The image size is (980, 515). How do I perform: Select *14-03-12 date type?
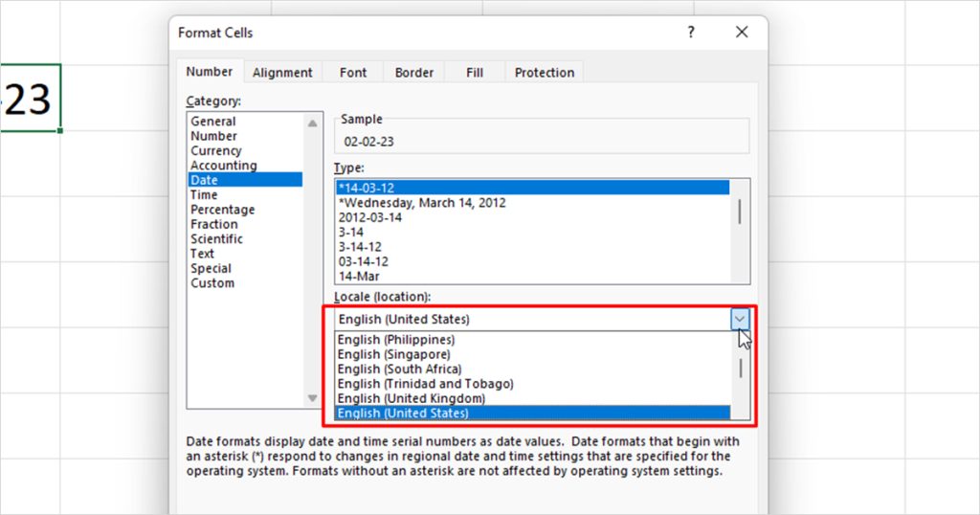532,188
